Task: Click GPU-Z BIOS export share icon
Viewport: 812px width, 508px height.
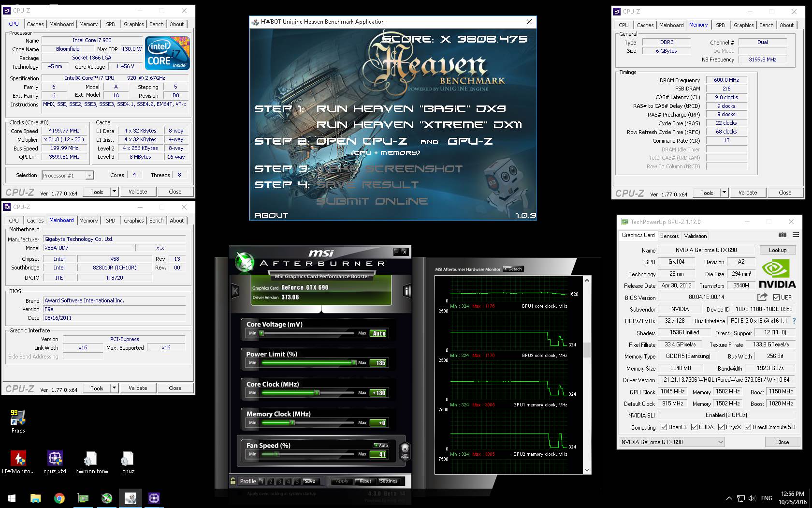Action: pyautogui.click(x=762, y=297)
